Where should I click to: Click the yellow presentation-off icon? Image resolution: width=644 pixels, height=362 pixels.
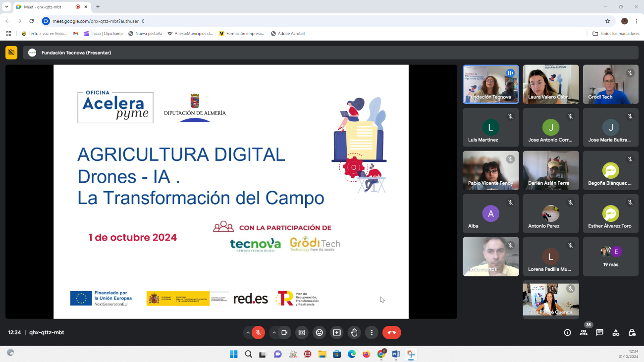pyautogui.click(x=11, y=52)
